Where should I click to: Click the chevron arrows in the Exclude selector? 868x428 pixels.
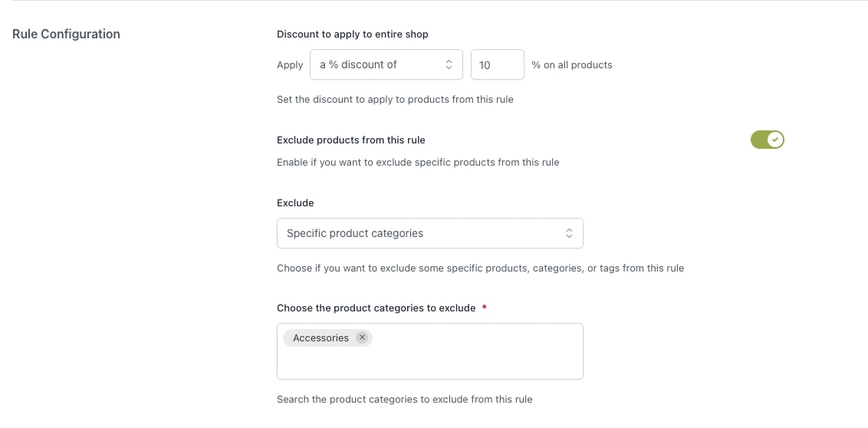569,233
